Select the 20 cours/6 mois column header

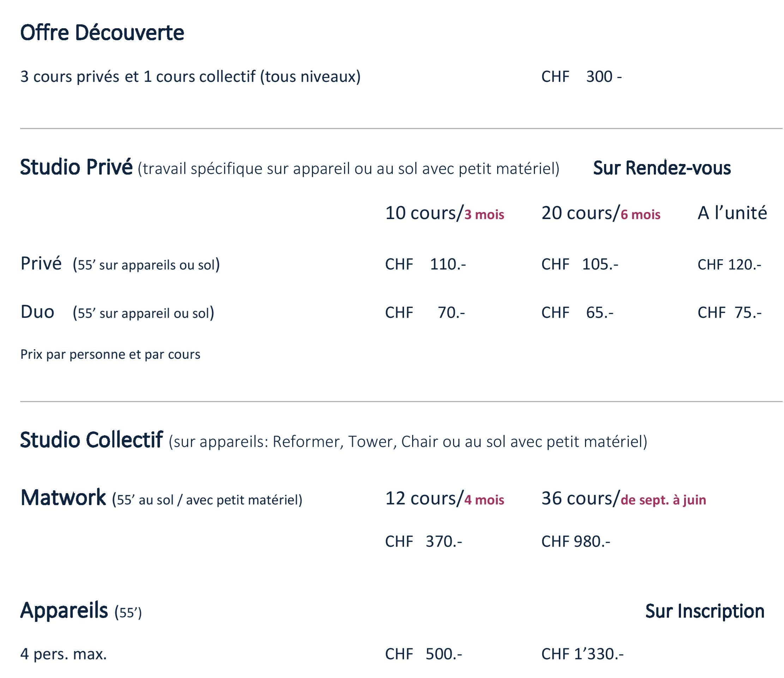601,213
